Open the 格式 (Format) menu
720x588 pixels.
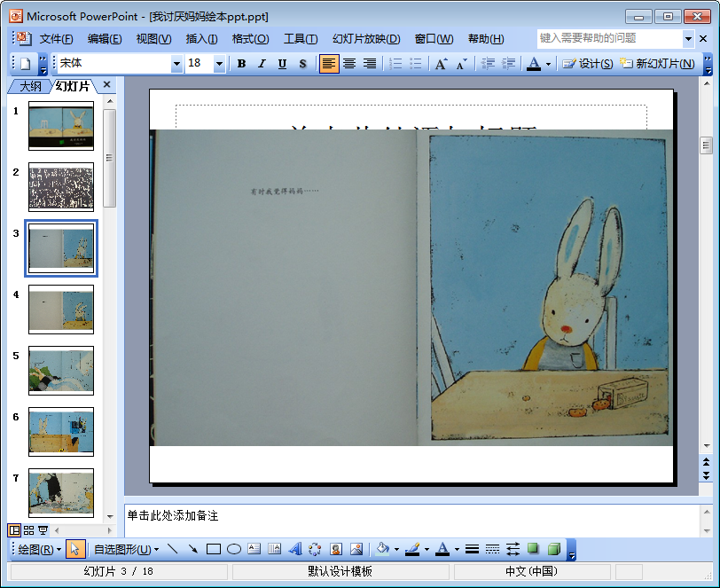coord(250,39)
